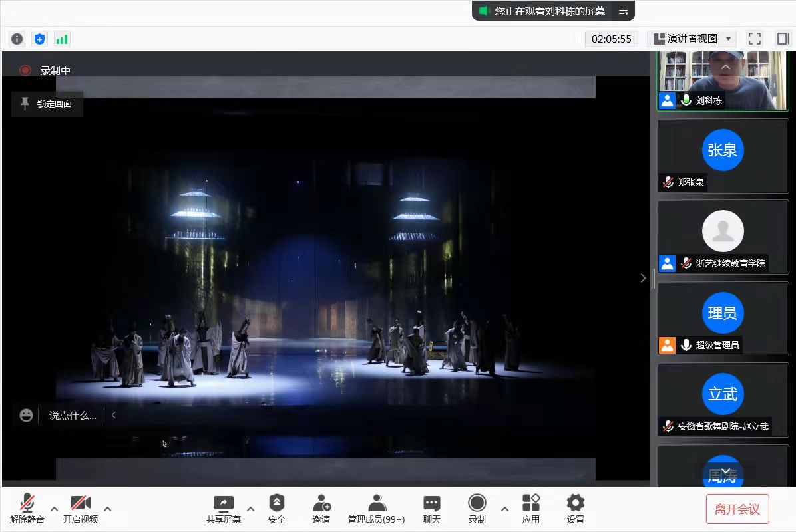Toggle the side panel layout icon
This screenshot has height=532, width=796.
pos(783,39)
